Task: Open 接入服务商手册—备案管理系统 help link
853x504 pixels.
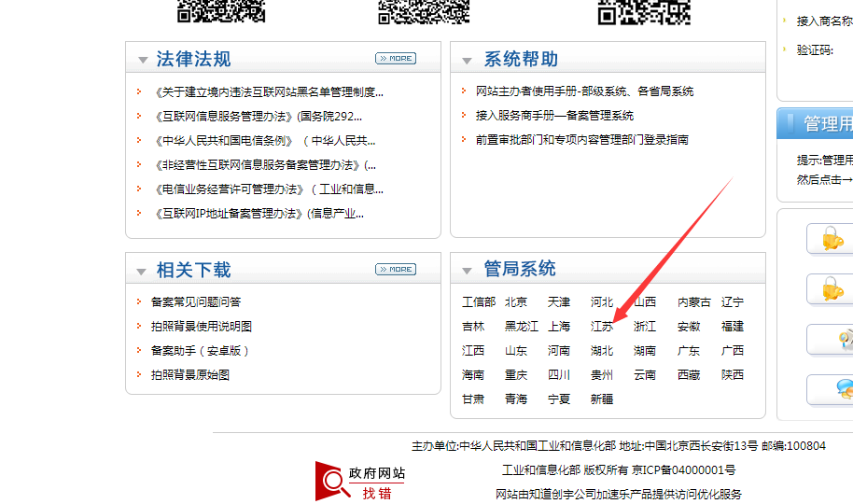Action: pyautogui.click(x=554, y=116)
